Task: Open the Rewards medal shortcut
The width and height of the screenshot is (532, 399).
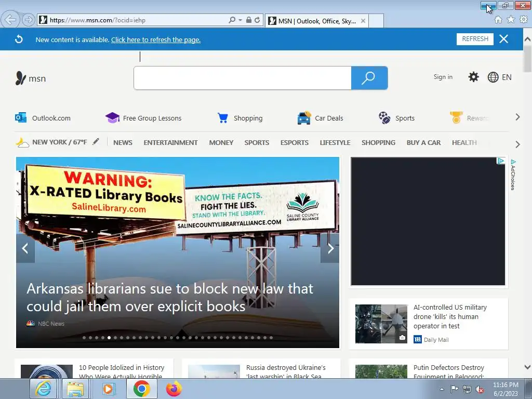Action: pyautogui.click(x=469, y=118)
